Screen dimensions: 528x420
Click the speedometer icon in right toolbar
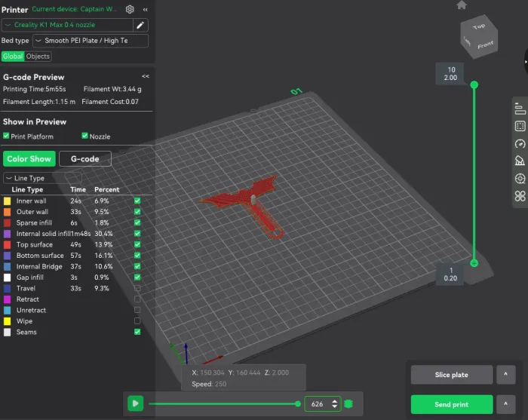pyautogui.click(x=520, y=143)
